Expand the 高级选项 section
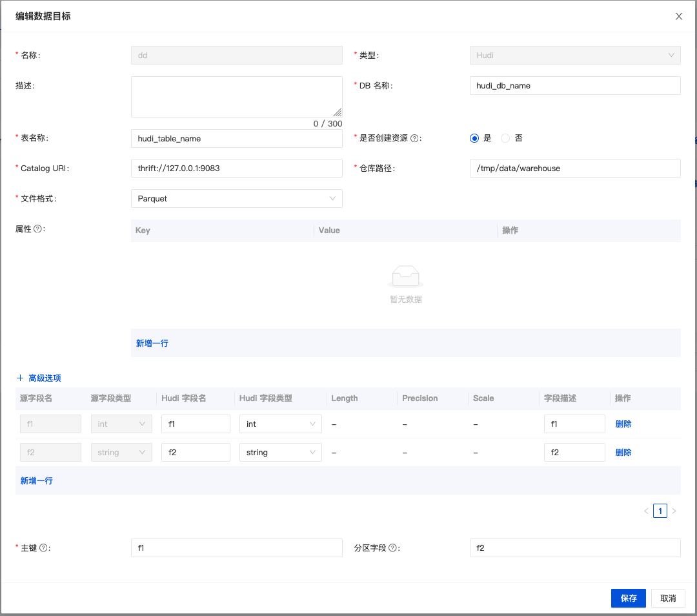The image size is (697, 616). (x=45, y=378)
